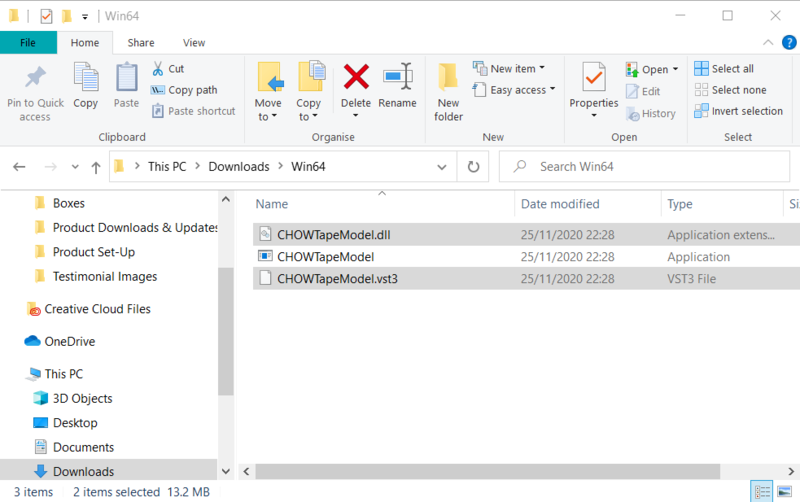
Task: Open the Move to menu
Action: click(x=268, y=92)
